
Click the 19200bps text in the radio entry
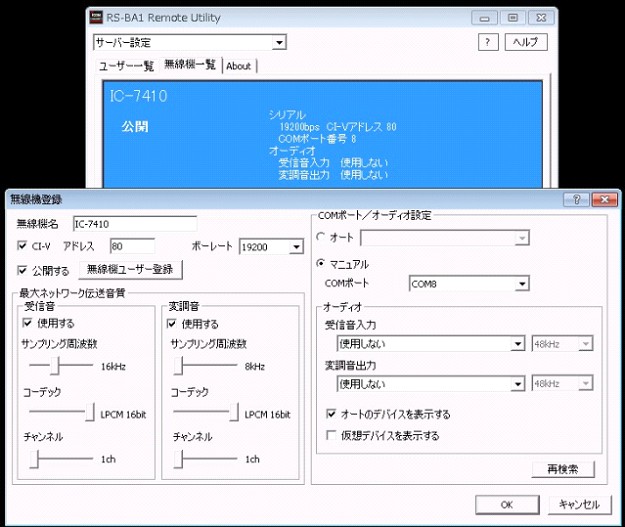click(299, 127)
